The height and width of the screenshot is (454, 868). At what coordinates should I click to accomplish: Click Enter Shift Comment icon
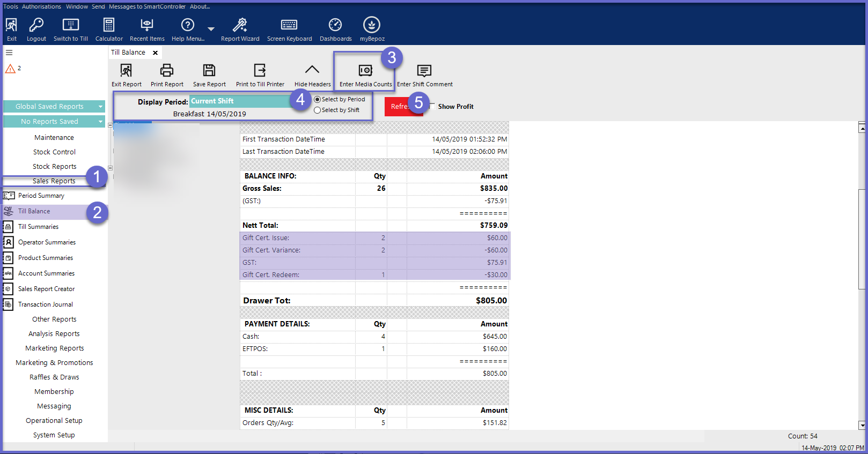point(424,71)
